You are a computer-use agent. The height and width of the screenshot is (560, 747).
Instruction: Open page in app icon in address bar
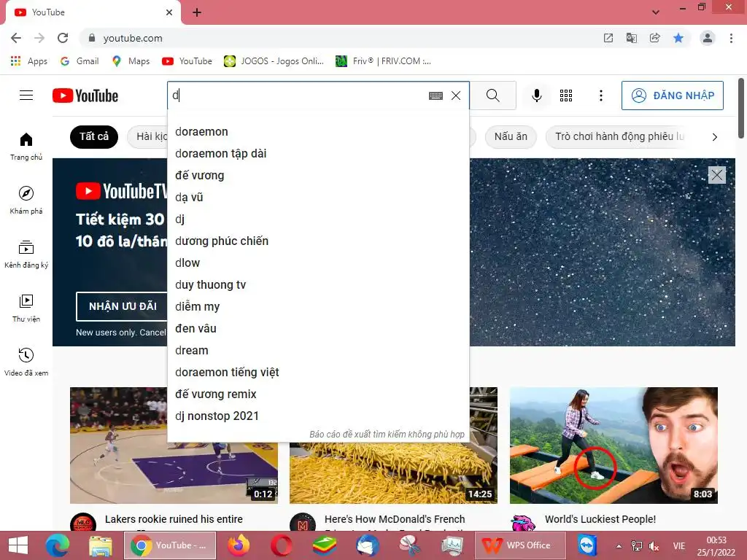[x=608, y=38]
